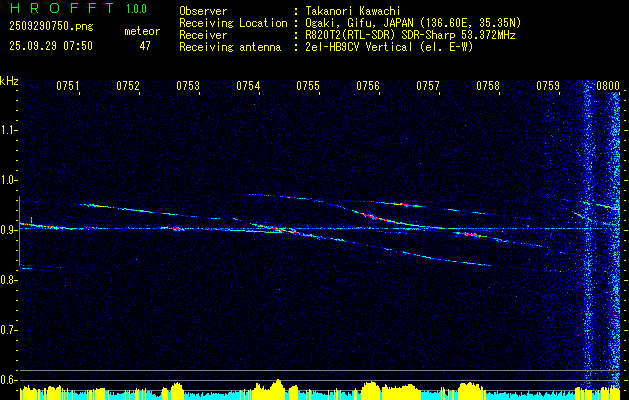Click the 0757 time marker

428,86
